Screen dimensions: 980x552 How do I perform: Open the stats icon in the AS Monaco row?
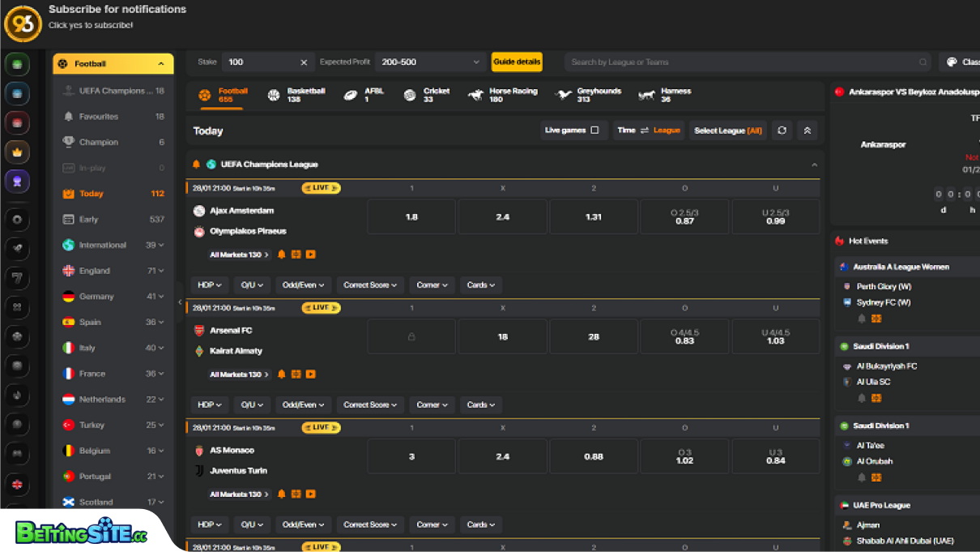(x=296, y=494)
